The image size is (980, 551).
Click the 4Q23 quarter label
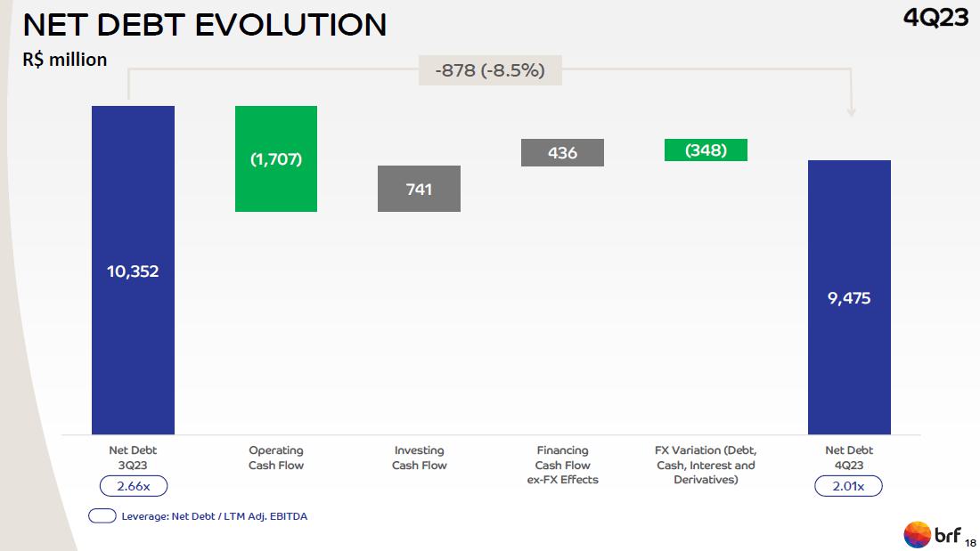935,17
